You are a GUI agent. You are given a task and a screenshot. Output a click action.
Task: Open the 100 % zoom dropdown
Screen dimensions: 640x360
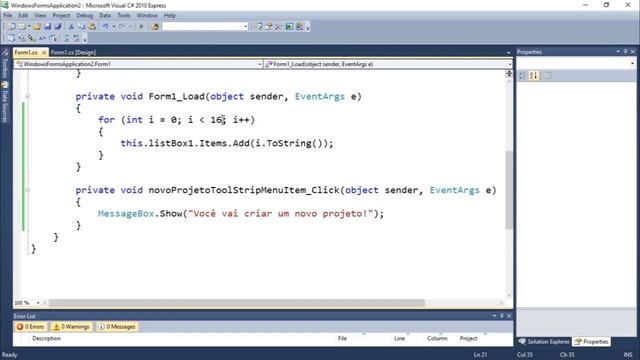coord(38,303)
